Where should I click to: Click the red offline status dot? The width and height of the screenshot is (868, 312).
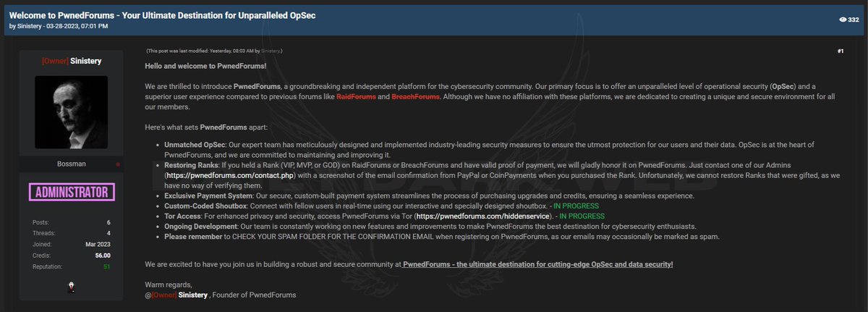tap(118, 165)
